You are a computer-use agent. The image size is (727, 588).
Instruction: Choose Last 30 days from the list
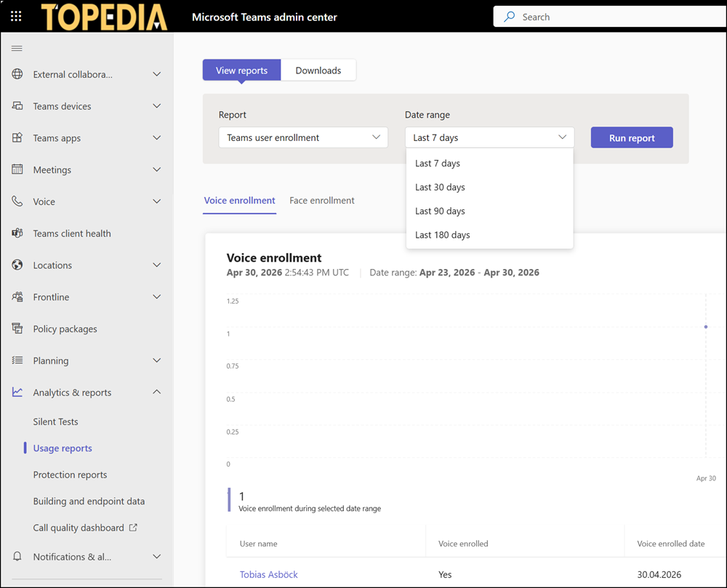(x=489, y=188)
